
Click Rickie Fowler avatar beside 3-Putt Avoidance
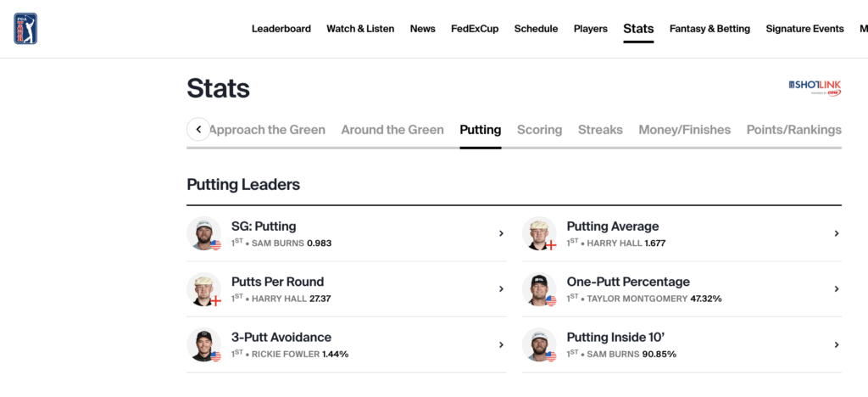203,345
